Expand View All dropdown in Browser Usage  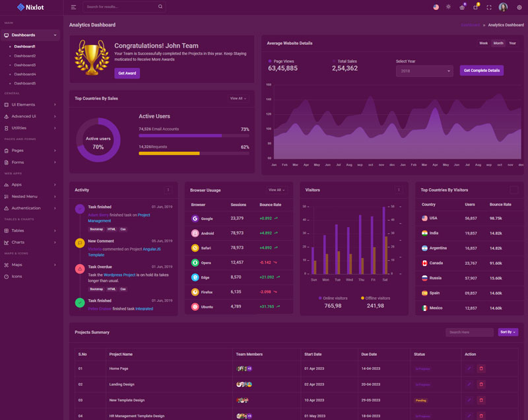click(x=277, y=190)
